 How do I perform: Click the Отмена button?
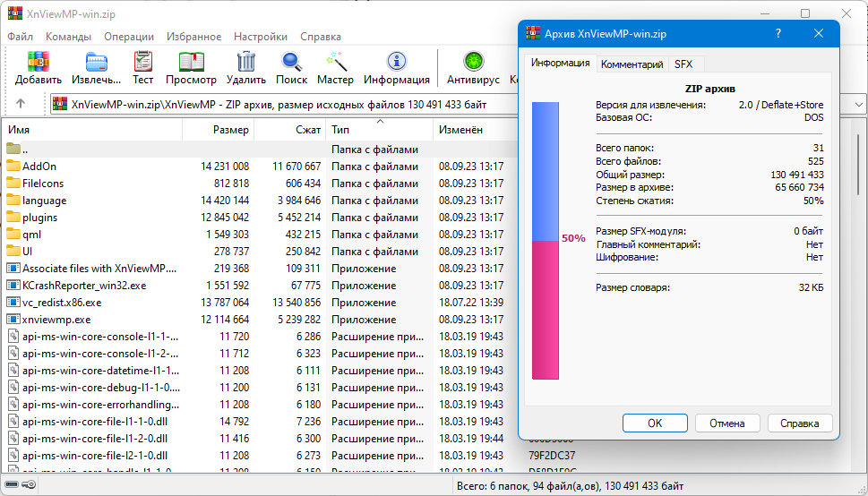pos(726,423)
